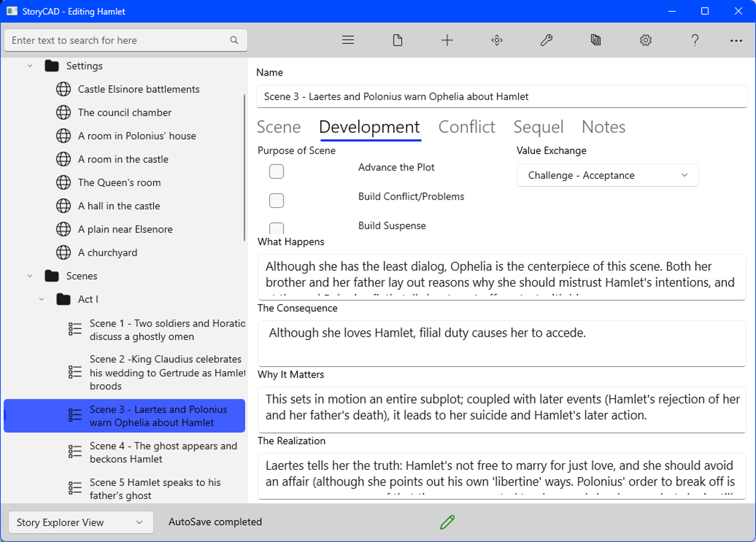Open preferences via the gear icon
Image resolution: width=756 pixels, height=542 pixels.
click(x=645, y=40)
